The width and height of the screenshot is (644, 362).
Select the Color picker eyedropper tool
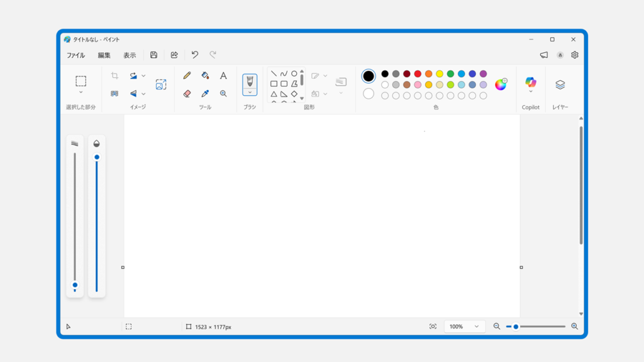coord(205,94)
